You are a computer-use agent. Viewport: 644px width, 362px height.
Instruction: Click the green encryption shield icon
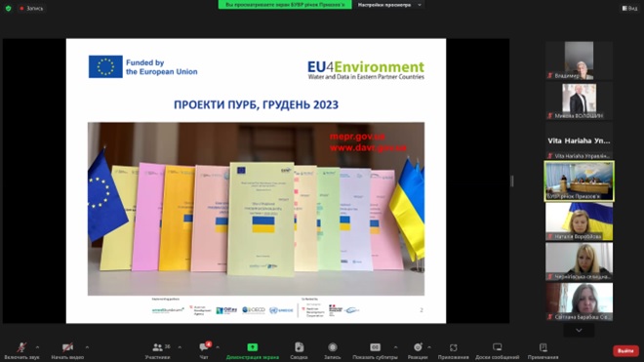click(x=8, y=8)
